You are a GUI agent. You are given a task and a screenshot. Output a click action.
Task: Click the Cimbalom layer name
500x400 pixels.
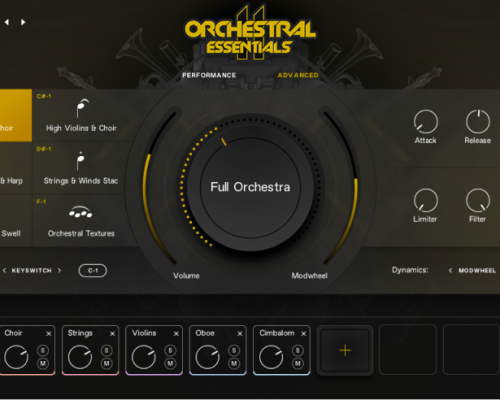coord(277,333)
